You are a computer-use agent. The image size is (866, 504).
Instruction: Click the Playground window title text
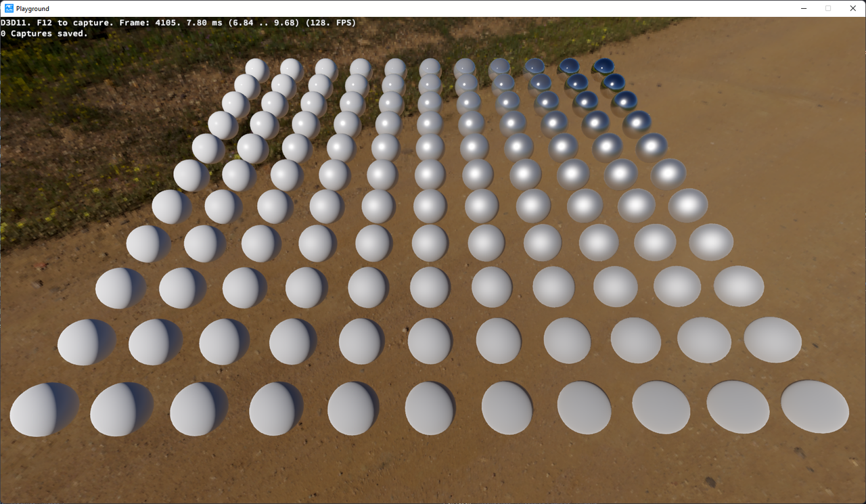pos(32,9)
